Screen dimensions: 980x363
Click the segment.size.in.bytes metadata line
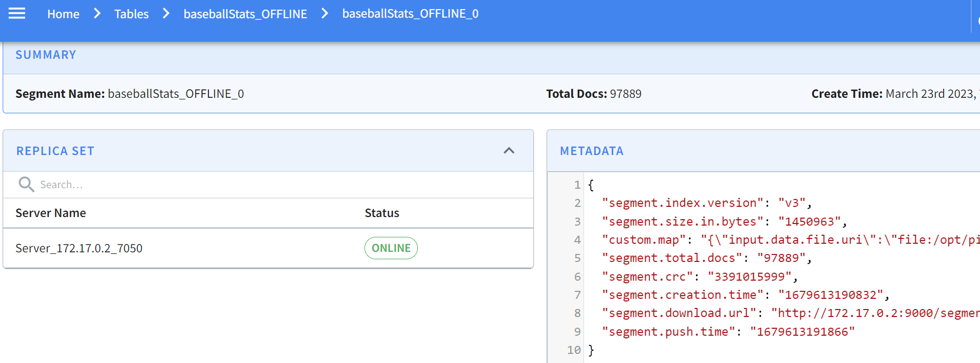click(x=725, y=221)
